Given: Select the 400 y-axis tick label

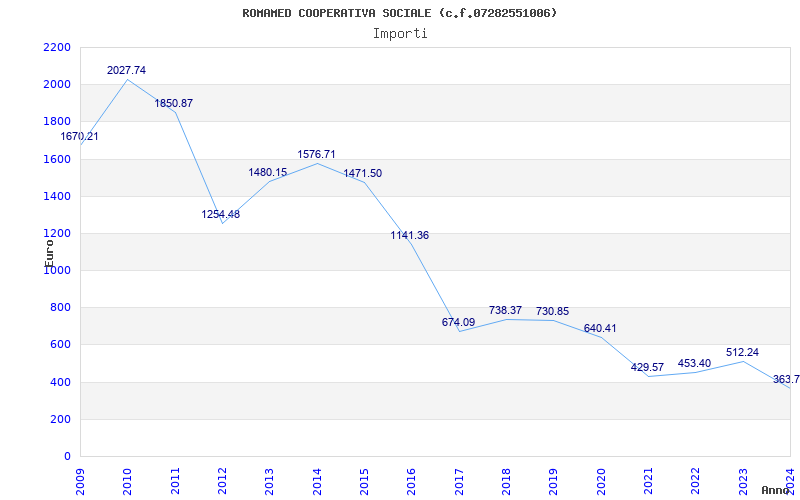Looking at the screenshot, I should coord(61,383).
